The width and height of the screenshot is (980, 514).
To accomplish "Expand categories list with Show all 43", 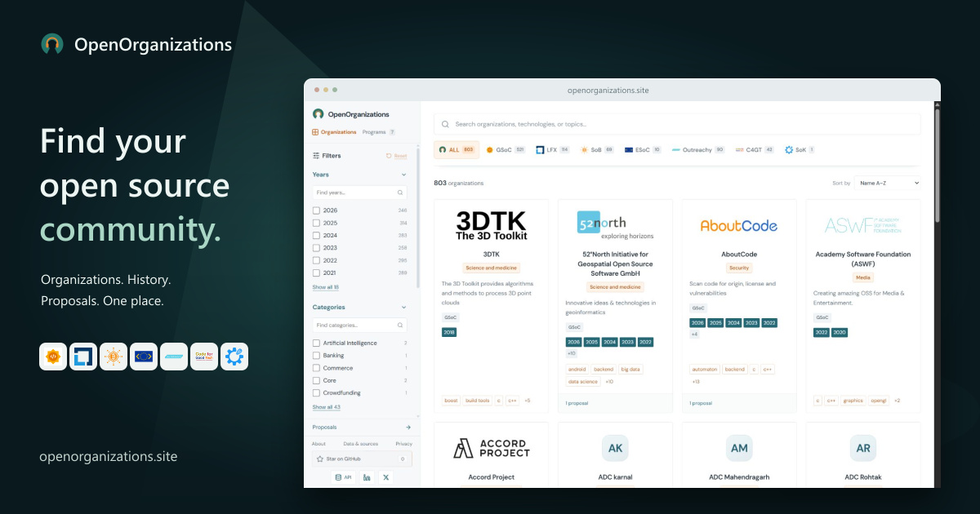I will [326, 407].
